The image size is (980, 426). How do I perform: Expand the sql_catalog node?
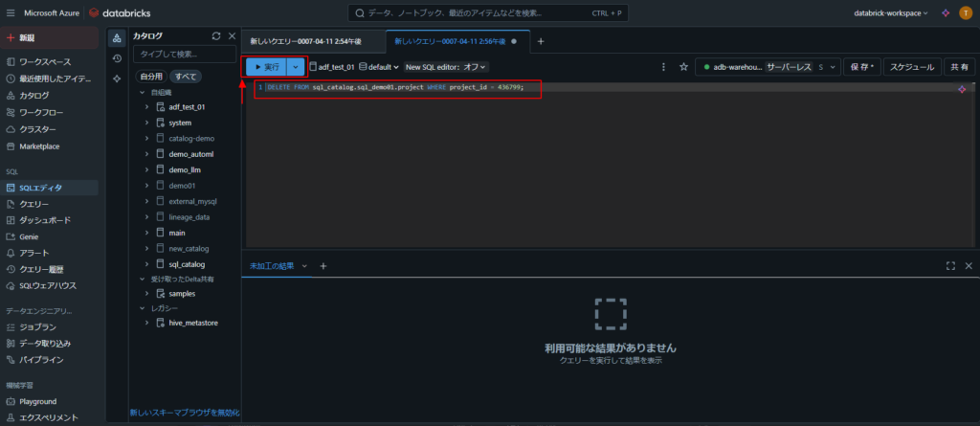coord(146,264)
